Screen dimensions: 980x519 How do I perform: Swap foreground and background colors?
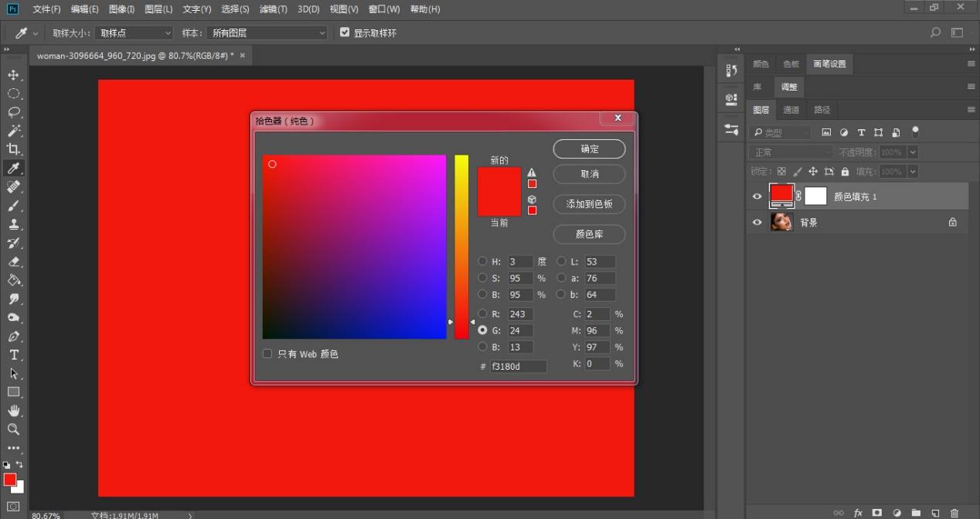pyautogui.click(x=19, y=465)
